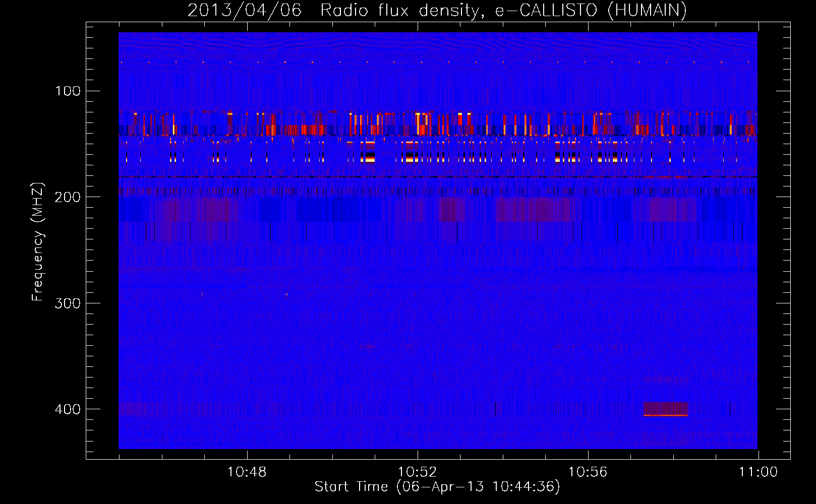Click the 10:52 time tick label
Screen dimensions: 816x504
click(x=418, y=472)
